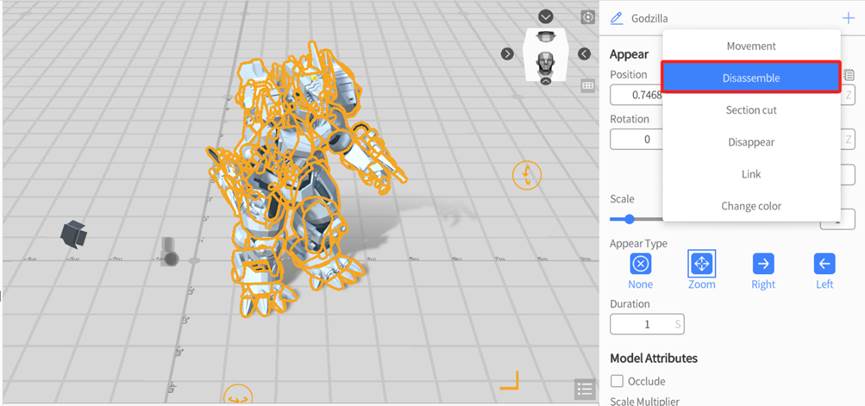Click the orange horizontal rotate gizmo at bottom

(238, 396)
